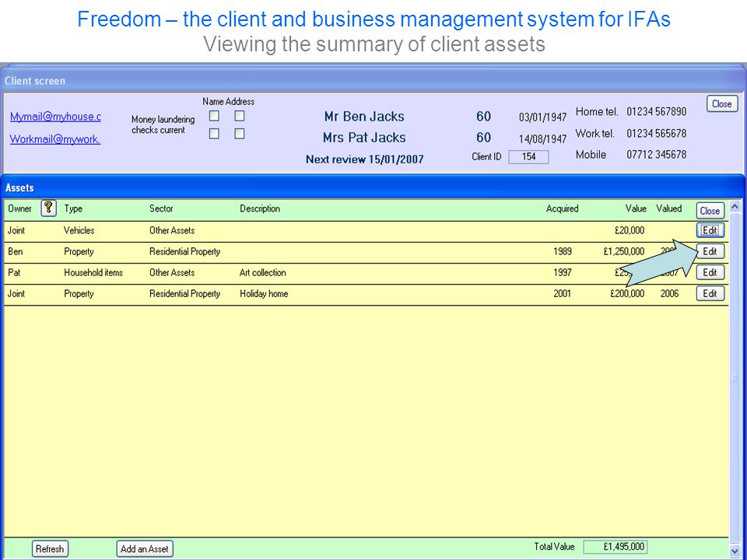
Task: Click the acquired year 1997
Action: [x=562, y=272]
